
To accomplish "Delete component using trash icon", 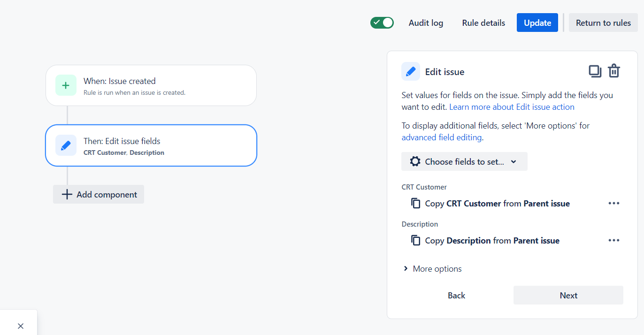I will 614,71.
